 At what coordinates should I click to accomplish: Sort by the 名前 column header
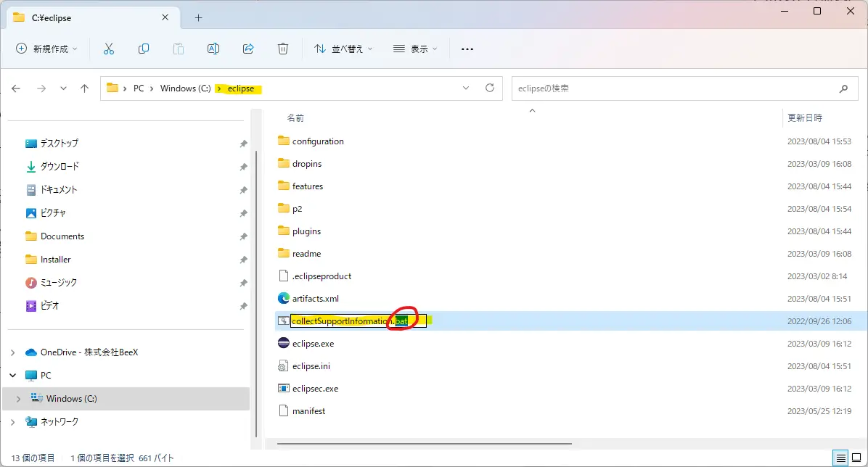click(x=295, y=118)
